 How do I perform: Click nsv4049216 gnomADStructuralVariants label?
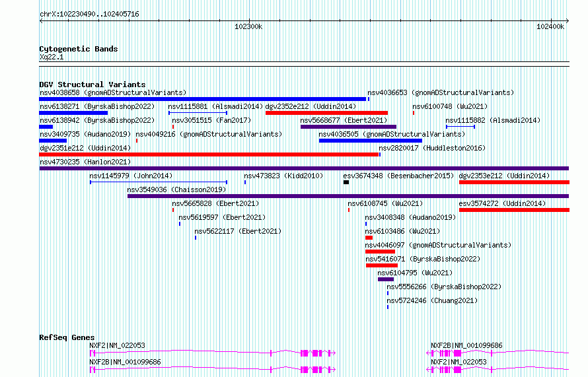click(x=209, y=134)
